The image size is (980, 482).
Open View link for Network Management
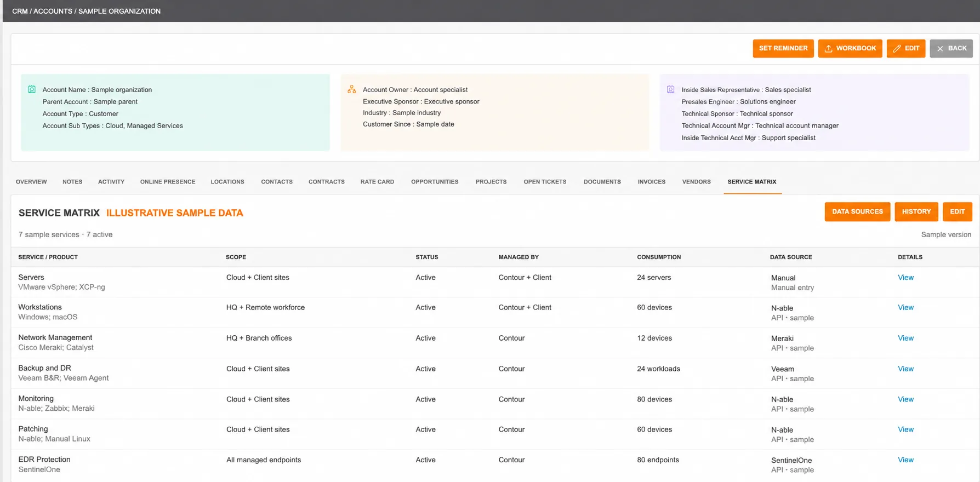coord(905,338)
